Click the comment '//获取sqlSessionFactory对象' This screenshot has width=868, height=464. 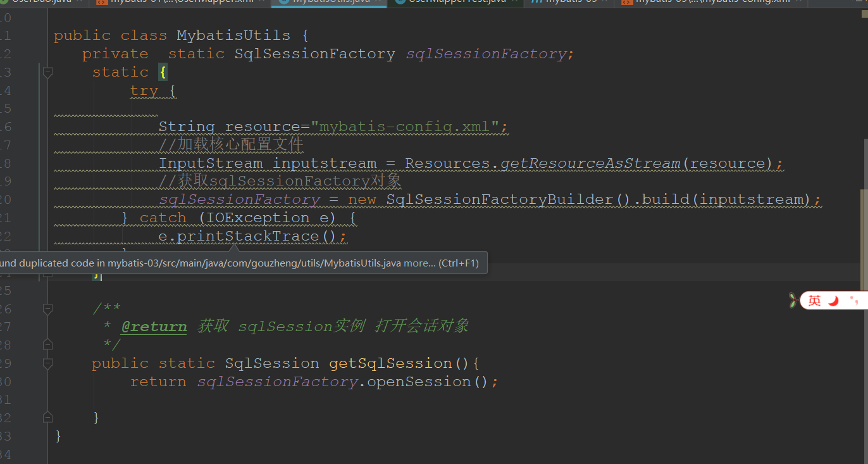click(x=280, y=181)
